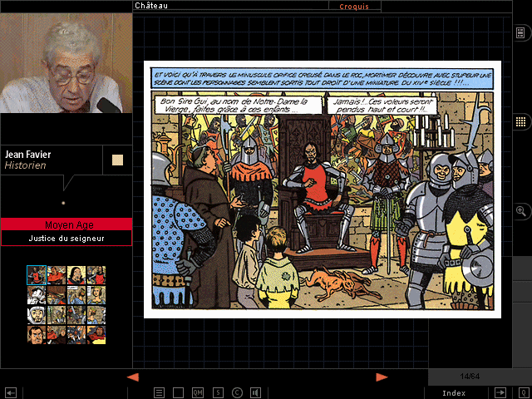Click the Q quit icon at bottom right
This screenshot has height=399, width=532.
[525, 393]
